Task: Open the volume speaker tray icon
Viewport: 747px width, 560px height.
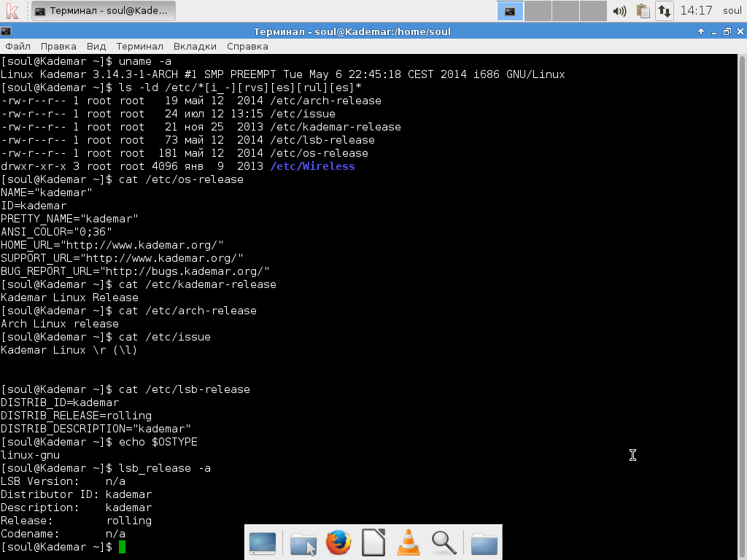Action: click(619, 11)
